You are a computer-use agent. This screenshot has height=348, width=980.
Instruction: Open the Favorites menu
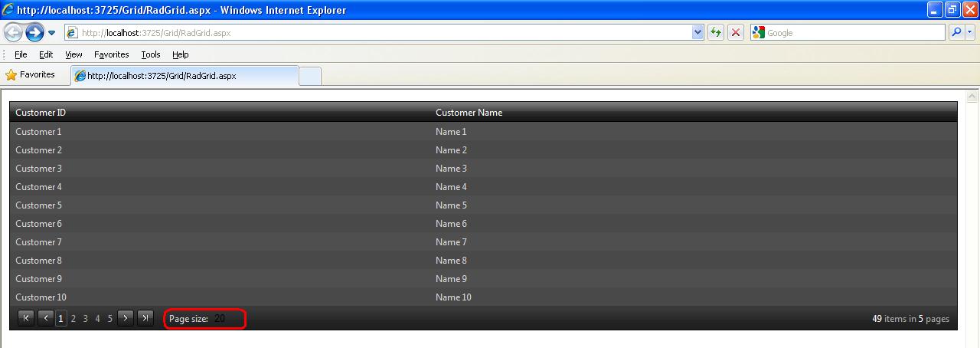112,54
